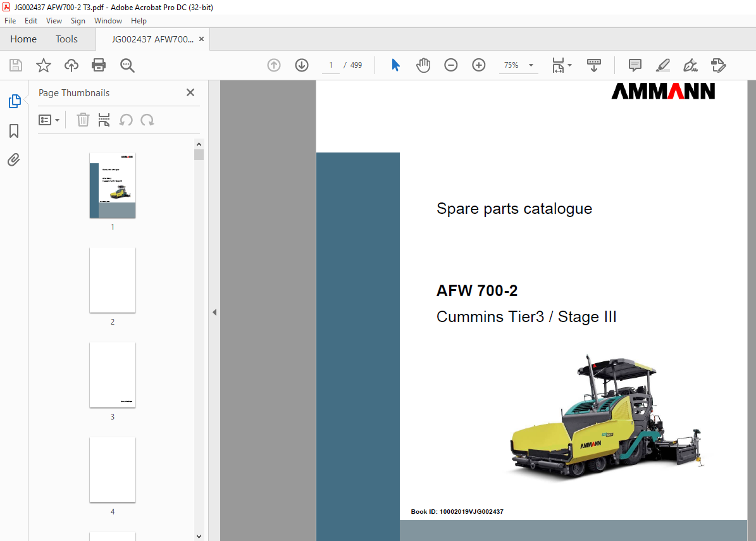Image resolution: width=756 pixels, height=541 pixels.
Task: Open the Attachments paperclip panel
Action: point(13,159)
